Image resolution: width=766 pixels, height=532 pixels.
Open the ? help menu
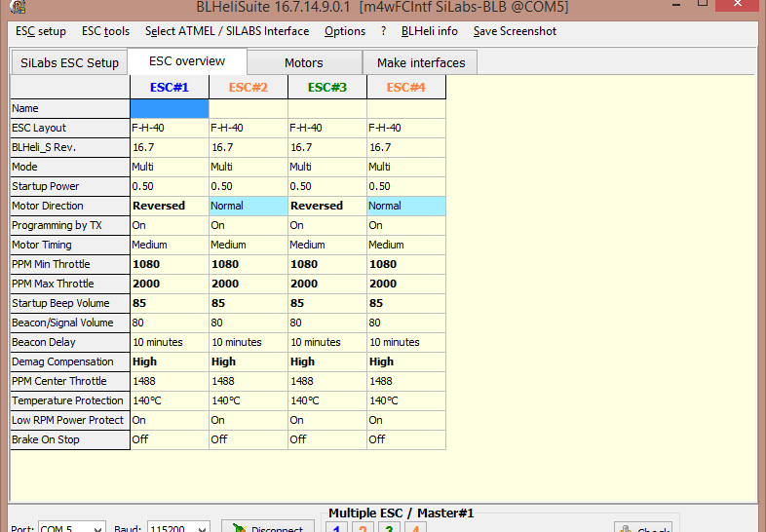tap(384, 31)
